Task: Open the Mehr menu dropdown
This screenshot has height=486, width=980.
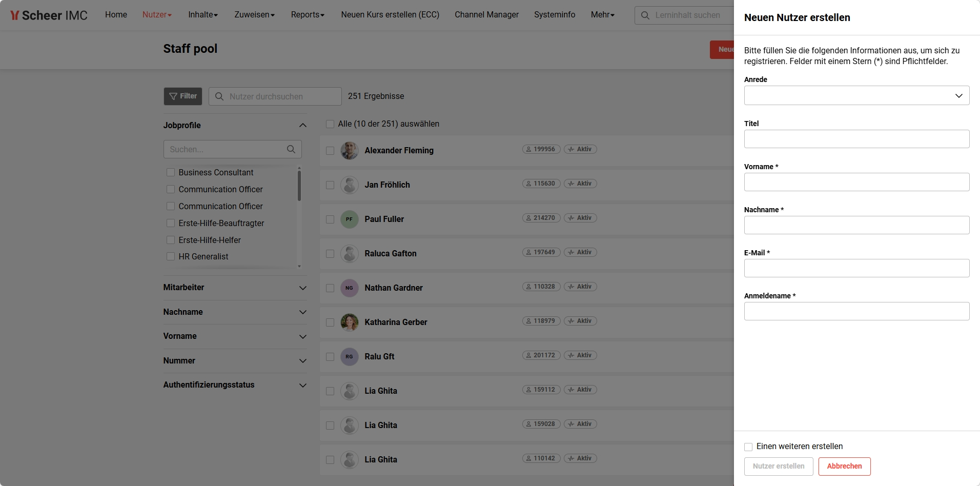Action: pos(602,15)
